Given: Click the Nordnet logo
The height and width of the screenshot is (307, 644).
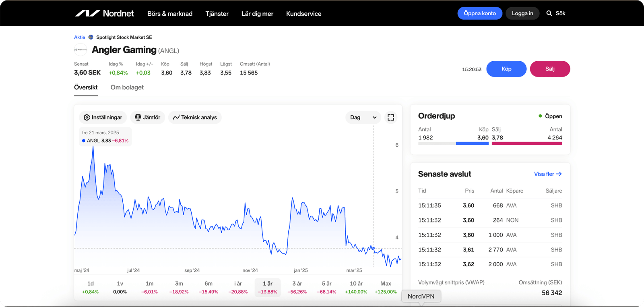Looking at the screenshot, I should point(104,13).
